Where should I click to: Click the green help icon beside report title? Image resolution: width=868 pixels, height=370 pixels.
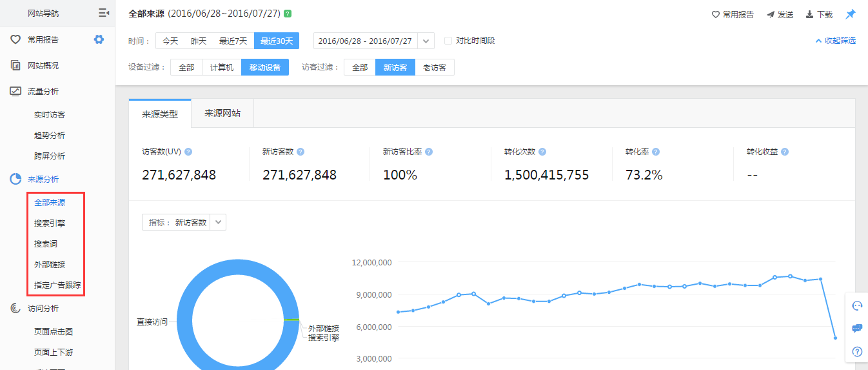(287, 14)
